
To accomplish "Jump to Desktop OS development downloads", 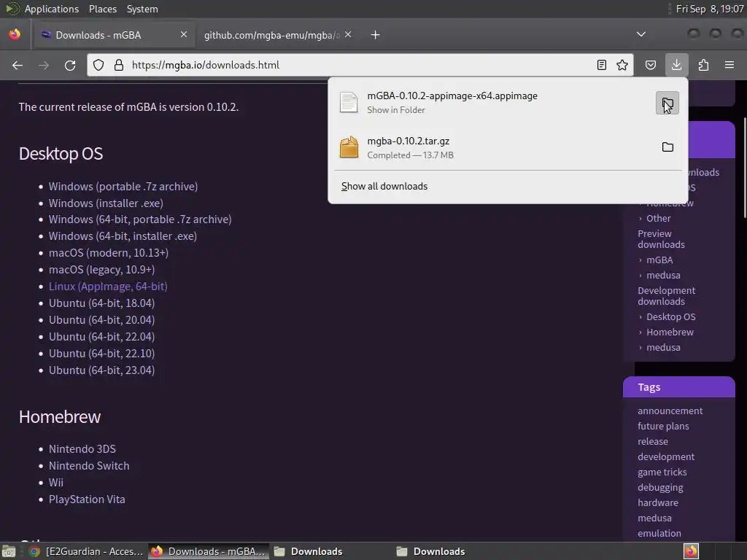I will coord(671,317).
